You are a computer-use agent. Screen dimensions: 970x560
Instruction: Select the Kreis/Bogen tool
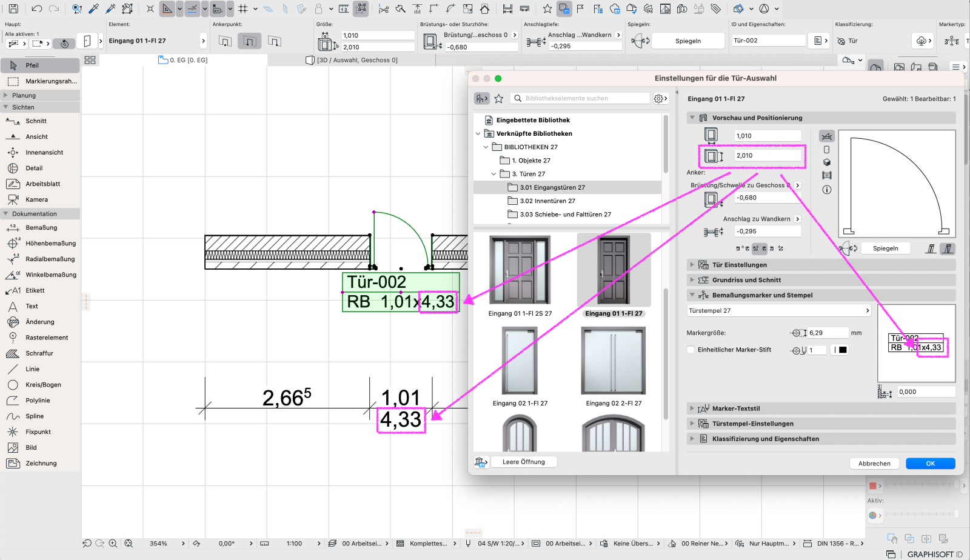coord(40,385)
